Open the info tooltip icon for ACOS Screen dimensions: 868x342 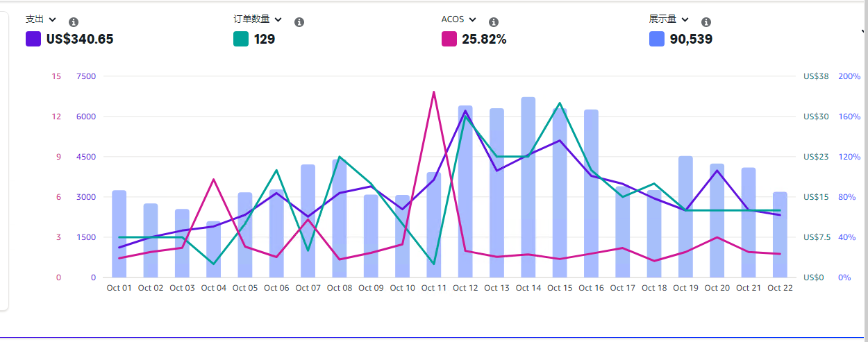click(494, 22)
